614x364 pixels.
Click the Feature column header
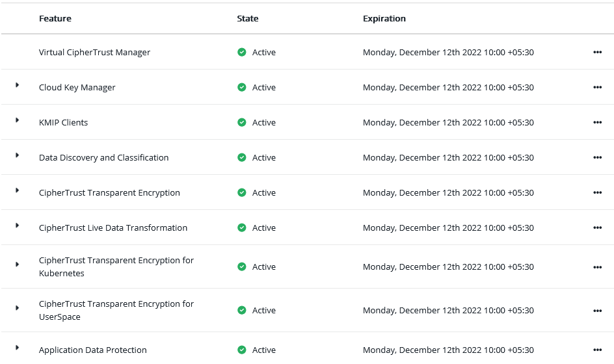coord(55,19)
